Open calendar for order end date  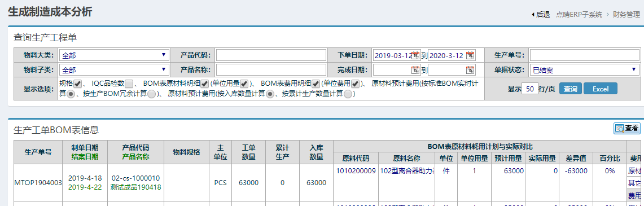pyautogui.click(x=470, y=55)
